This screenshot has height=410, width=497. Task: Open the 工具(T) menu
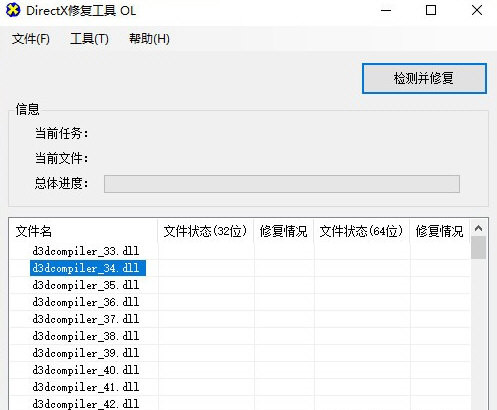click(x=89, y=39)
